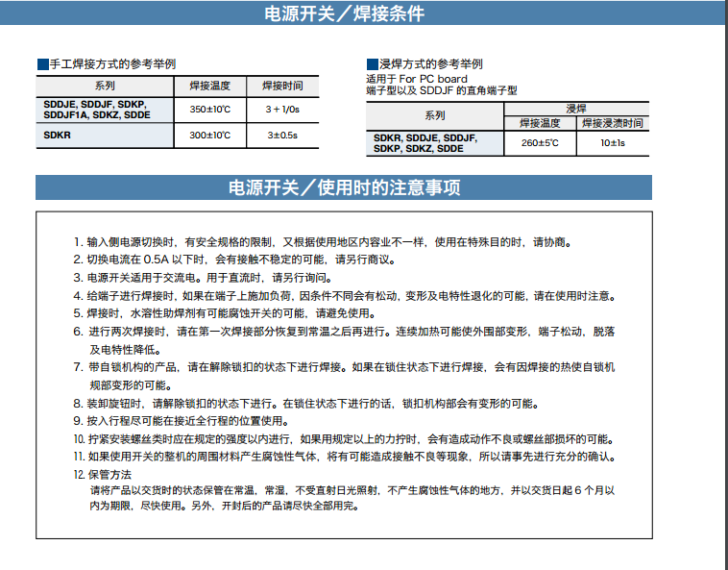Click the 3±0.5s soldering time cell

(x=282, y=136)
